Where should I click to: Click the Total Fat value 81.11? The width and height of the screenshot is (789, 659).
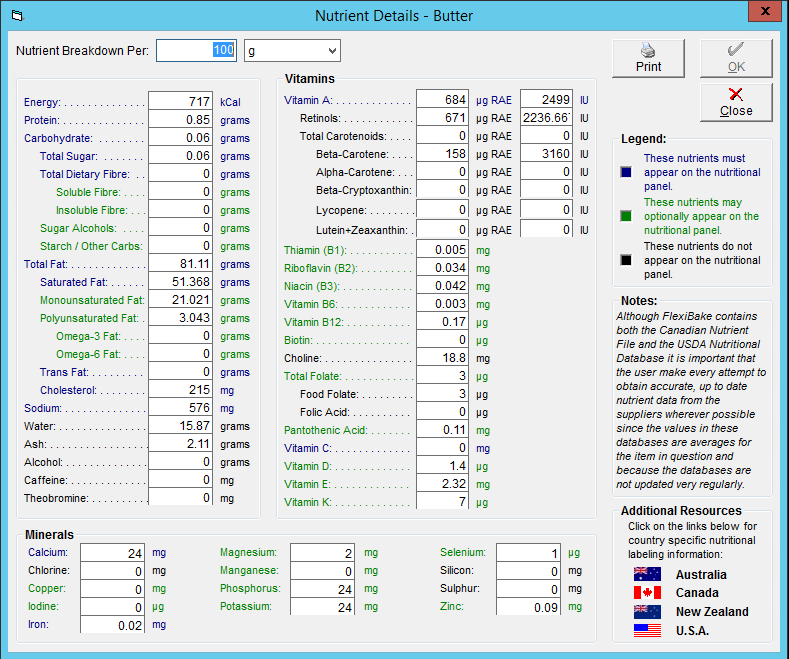click(x=181, y=264)
